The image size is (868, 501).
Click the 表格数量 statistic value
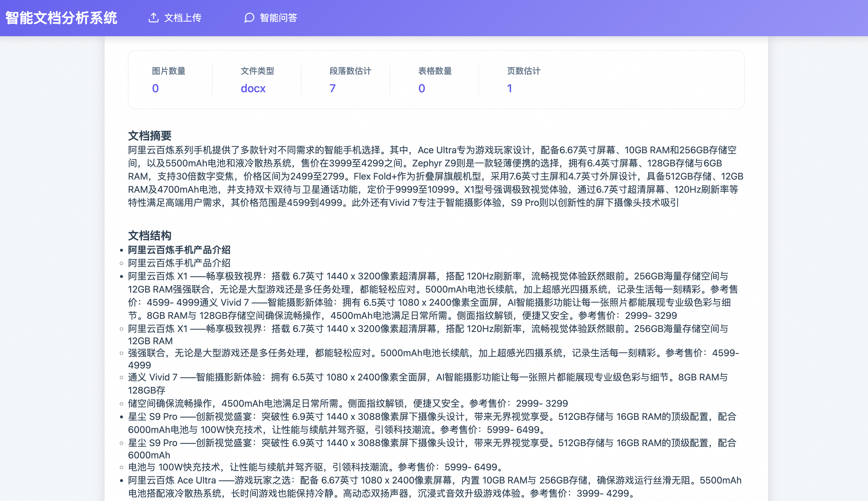coord(422,88)
